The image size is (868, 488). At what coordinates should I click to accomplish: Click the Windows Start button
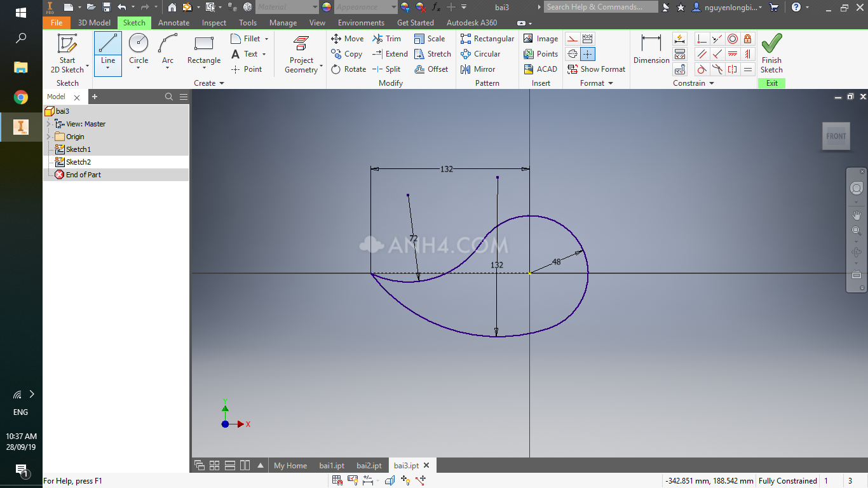[x=21, y=13]
